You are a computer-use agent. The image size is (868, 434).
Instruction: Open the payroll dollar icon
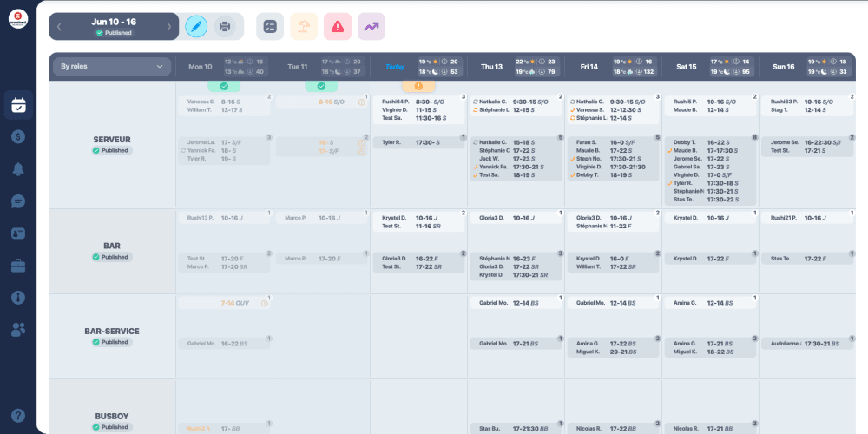click(x=18, y=137)
